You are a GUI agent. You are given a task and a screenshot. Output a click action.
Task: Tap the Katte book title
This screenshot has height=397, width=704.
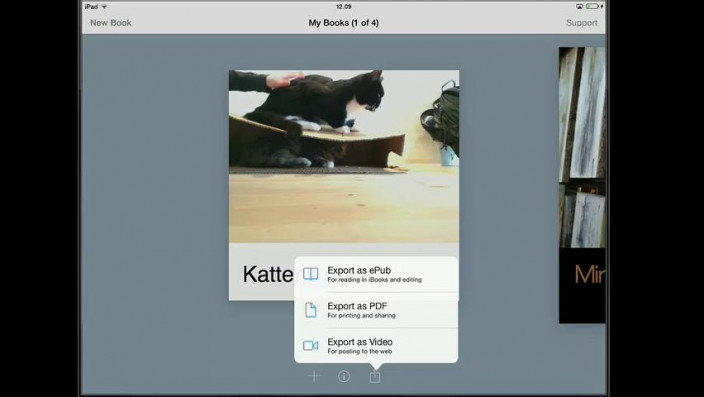(x=268, y=274)
